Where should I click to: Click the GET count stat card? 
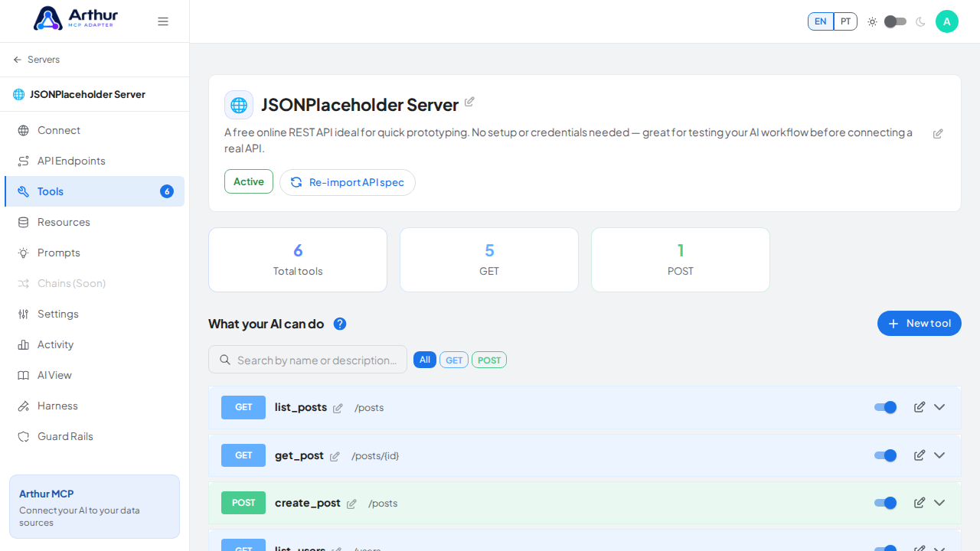point(489,259)
